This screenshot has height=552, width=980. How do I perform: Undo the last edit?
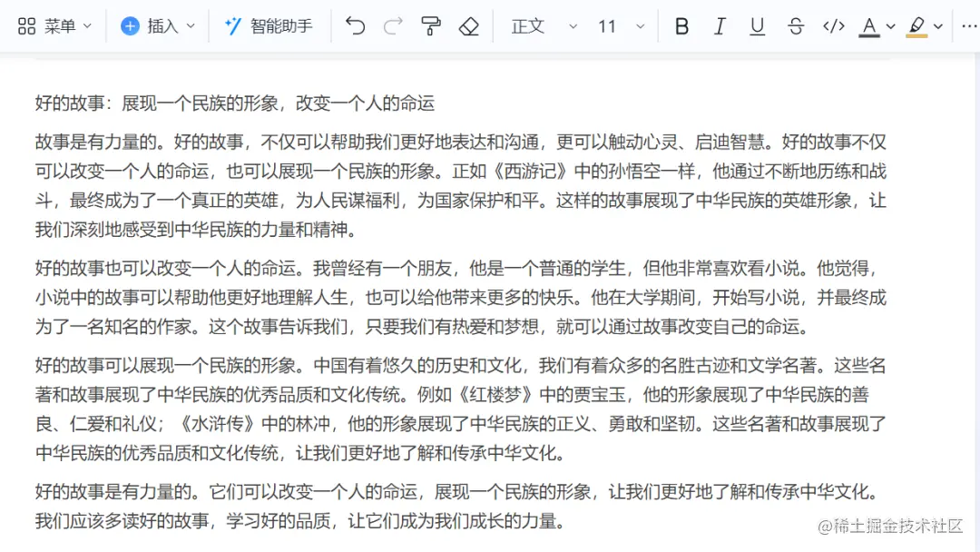[x=355, y=26]
